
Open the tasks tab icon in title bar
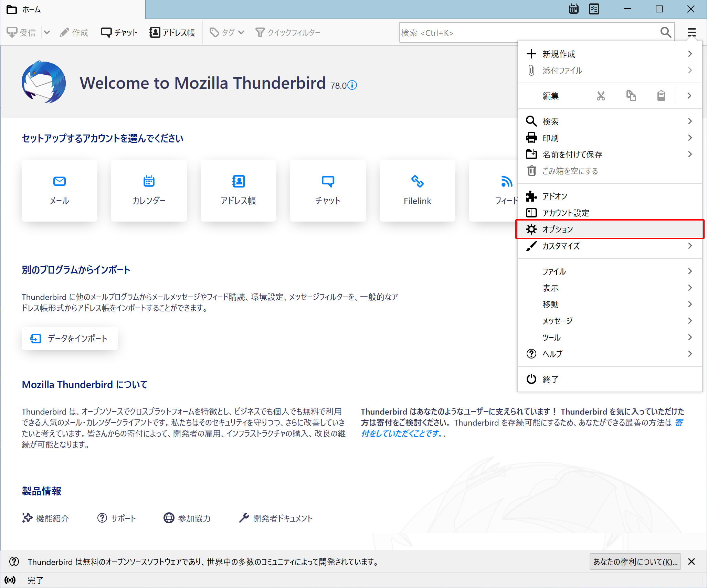(x=594, y=9)
